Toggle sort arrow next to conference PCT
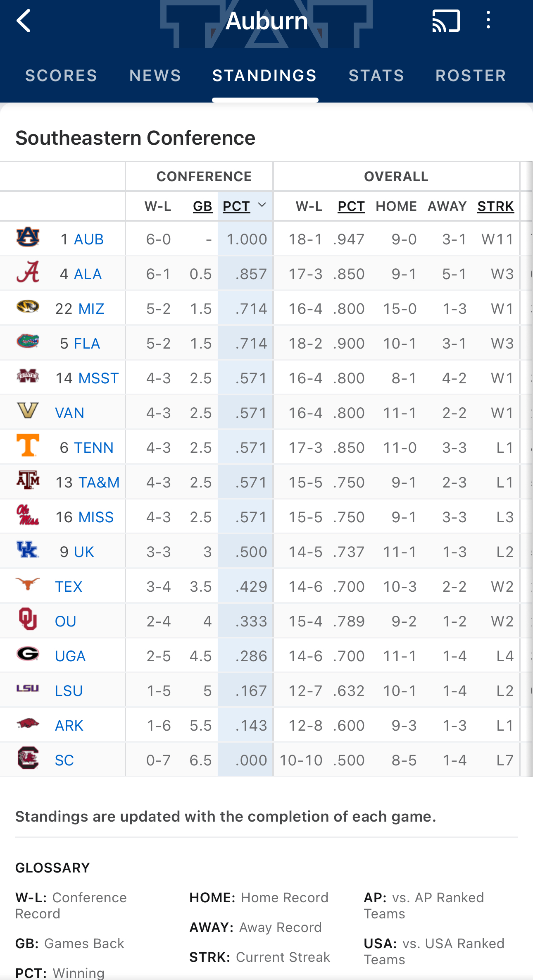The width and height of the screenshot is (533, 980). point(262,206)
